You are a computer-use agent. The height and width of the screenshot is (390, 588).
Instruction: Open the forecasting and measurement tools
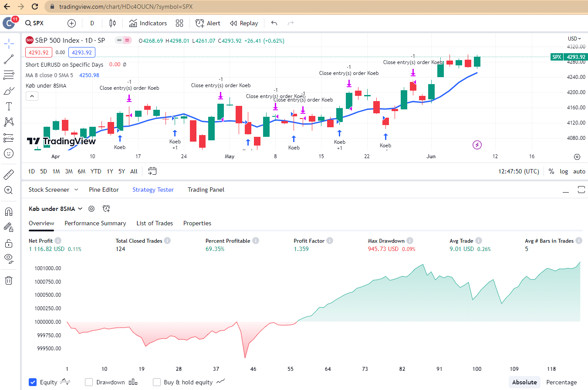pos(9,138)
